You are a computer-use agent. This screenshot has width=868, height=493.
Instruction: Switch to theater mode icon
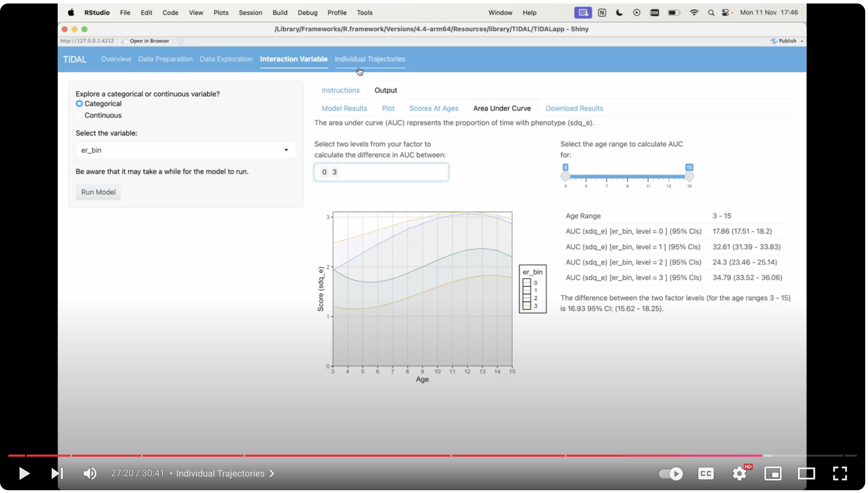coord(806,473)
